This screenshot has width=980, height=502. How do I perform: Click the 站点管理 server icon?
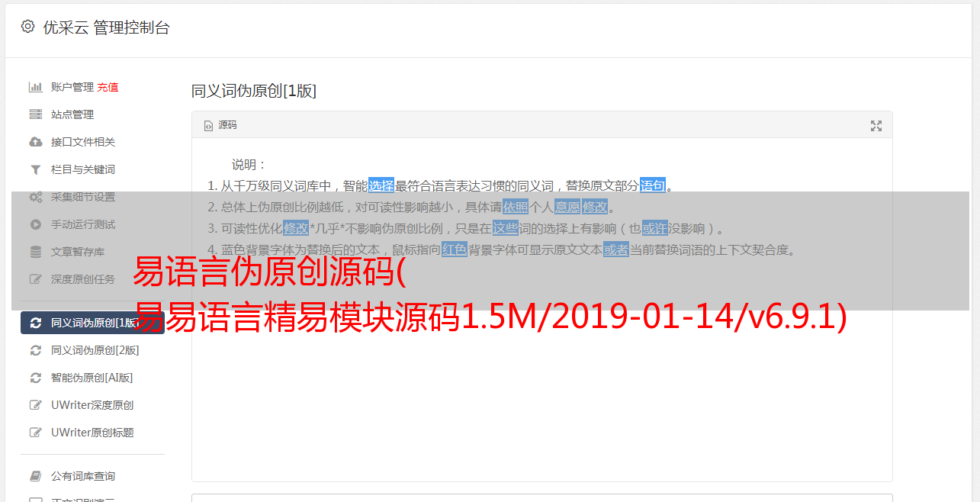coord(35,114)
